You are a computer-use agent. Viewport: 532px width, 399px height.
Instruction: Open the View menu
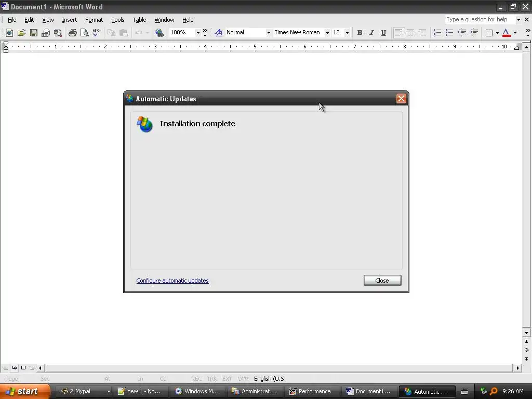[48, 20]
